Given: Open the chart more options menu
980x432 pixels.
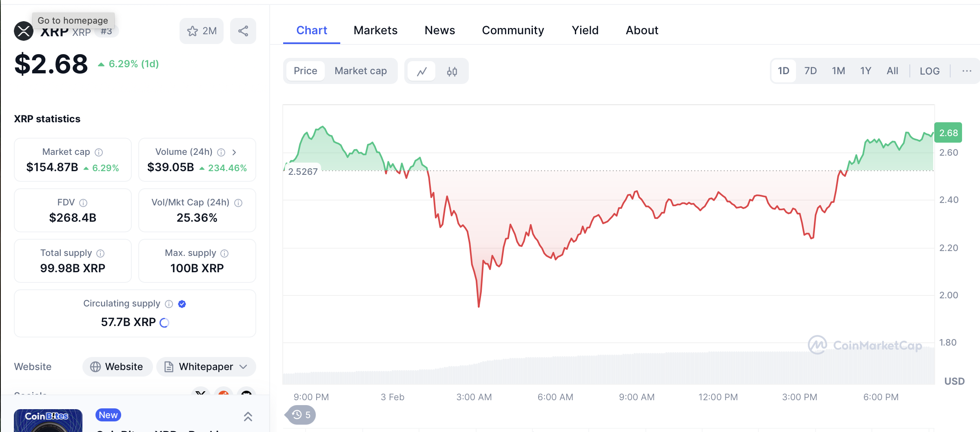Looking at the screenshot, I should coord(967,71).
